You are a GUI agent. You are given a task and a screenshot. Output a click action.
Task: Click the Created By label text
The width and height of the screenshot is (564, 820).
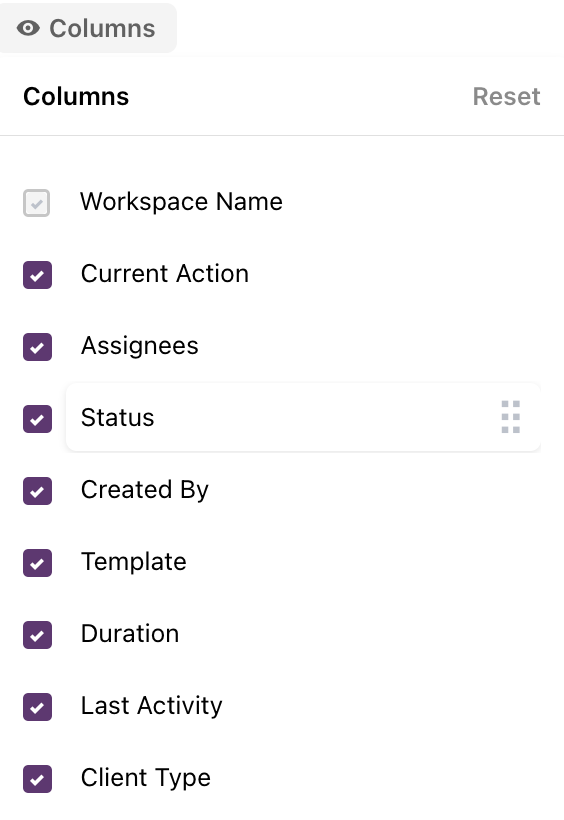(145, 490)
